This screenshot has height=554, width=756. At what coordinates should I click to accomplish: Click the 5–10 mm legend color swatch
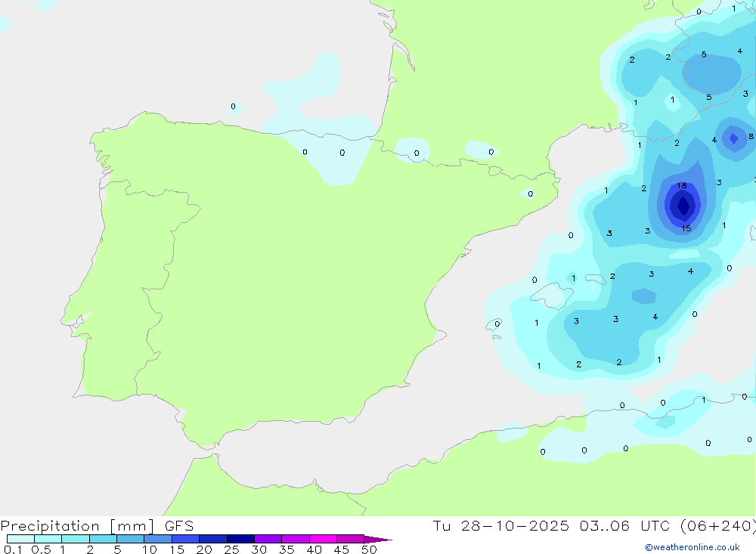click(130, 539)
